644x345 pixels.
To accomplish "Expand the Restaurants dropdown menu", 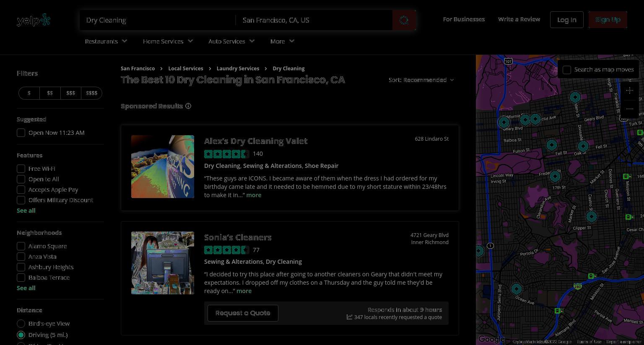I will pos(106,41).
